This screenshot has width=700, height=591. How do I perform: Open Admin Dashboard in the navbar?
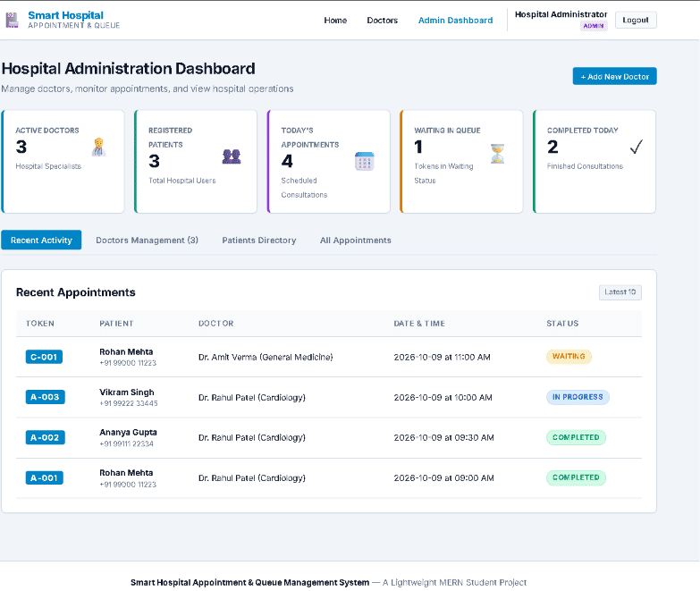pos(455,20)
